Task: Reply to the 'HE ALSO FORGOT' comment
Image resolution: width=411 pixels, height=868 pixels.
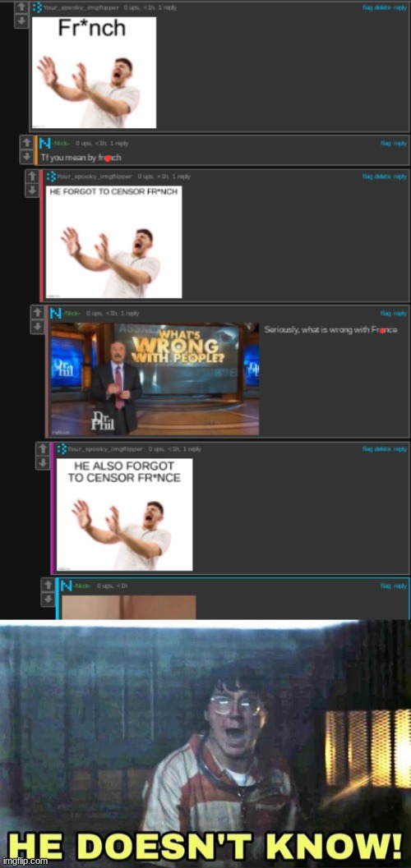Action: pos(400,449)
